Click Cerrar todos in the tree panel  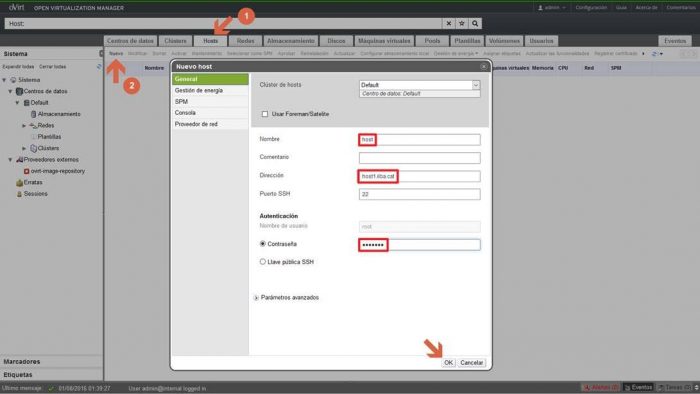coord(52,66)
